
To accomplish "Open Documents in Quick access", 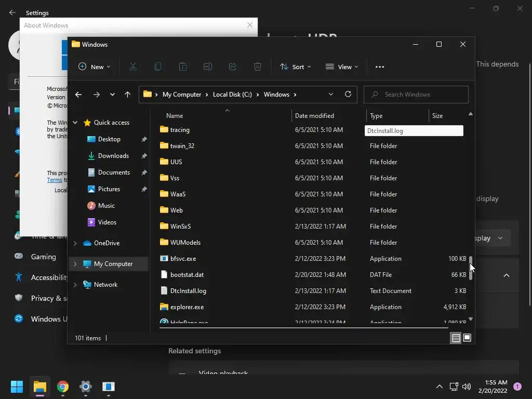I will pyautogui.click(x=114, y=172).
